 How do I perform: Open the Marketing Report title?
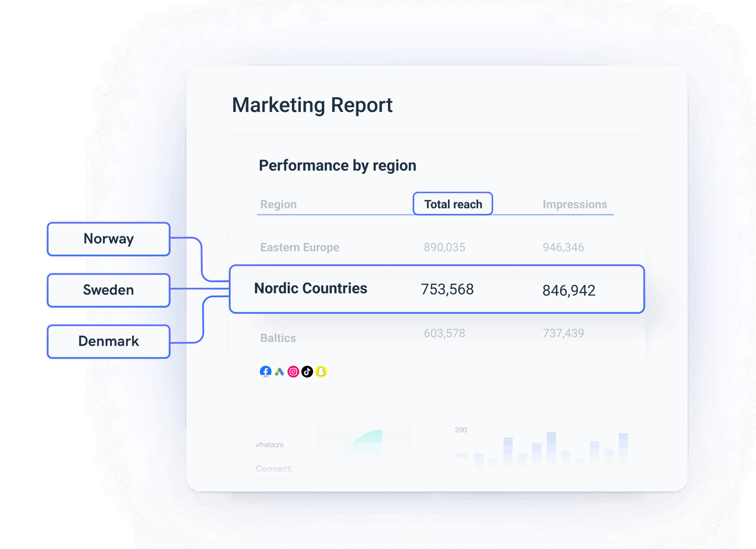coord(312,105)
